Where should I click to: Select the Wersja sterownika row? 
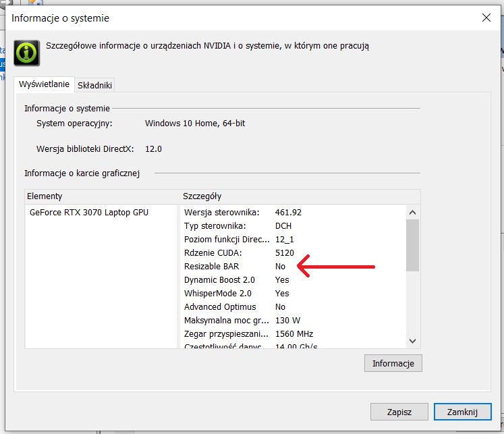[293, 213]
